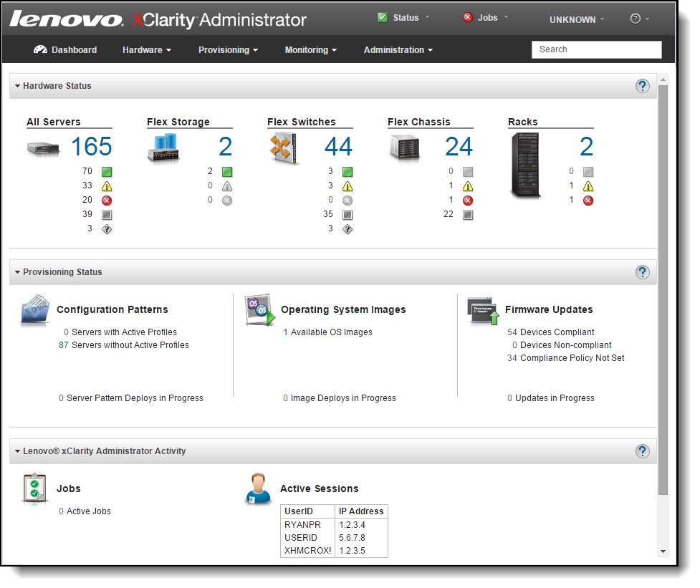The image size is (700, 588).
Task: Open the Administration menu
Action: pos(398,50)
